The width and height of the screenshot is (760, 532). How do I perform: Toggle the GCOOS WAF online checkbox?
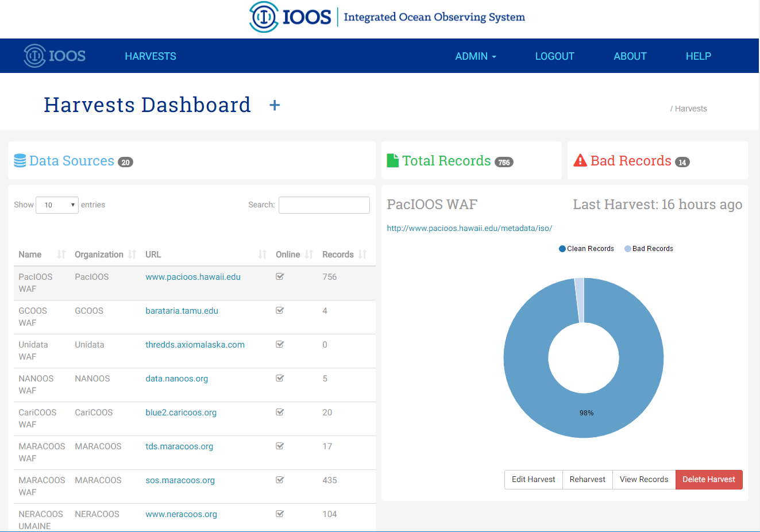280,310
